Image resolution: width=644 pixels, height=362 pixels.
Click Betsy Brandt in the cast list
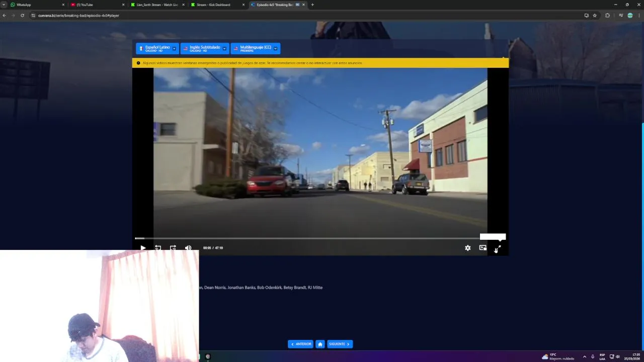pos(295,288)
